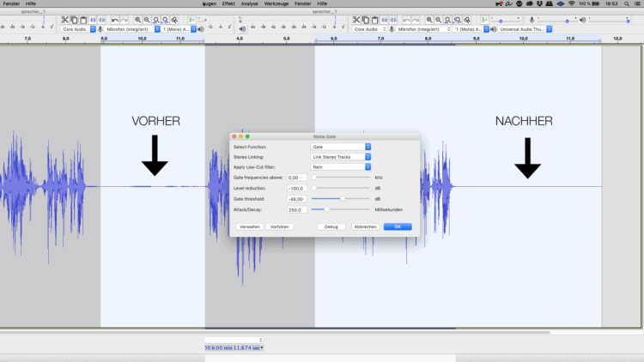Open the Effekt menu
The image size is (644, 362).
click(228, 4)
